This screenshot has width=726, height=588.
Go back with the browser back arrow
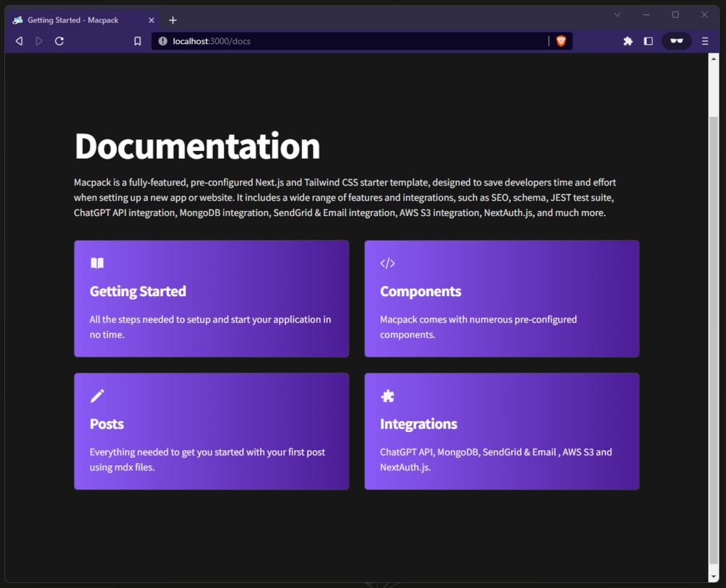pyautogui.click(x=19, y=41)
